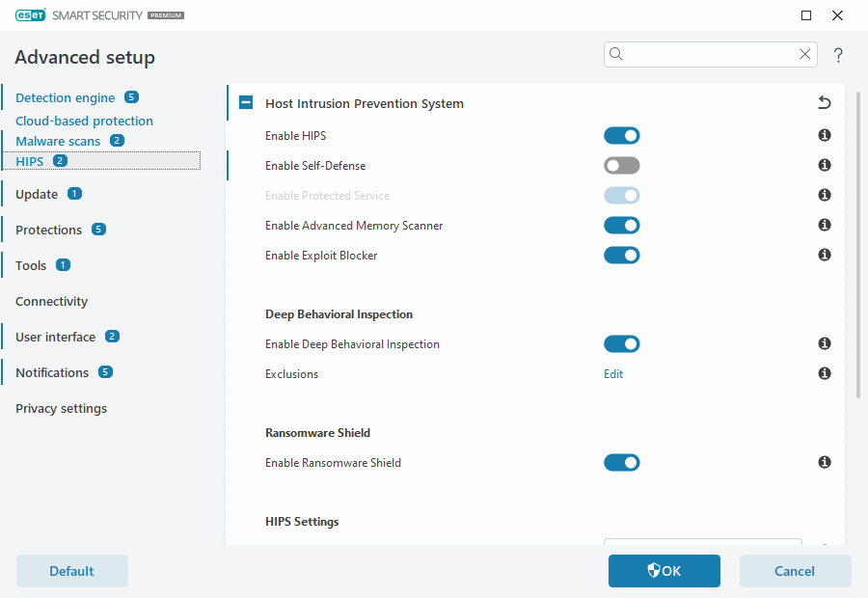The height and width of the screenshot is (598, 868).
Task: Click the info icon beside Enable HIPS
Action: pos(825,136)
